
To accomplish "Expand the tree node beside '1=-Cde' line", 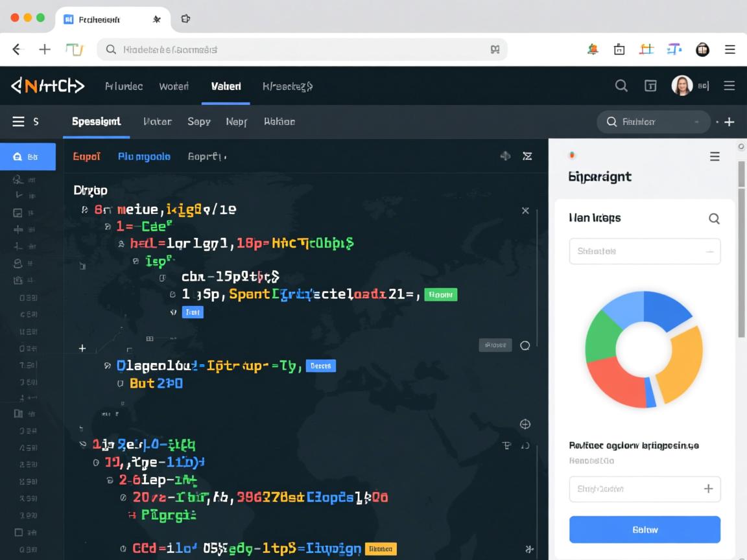I will (x=108, y=226).
